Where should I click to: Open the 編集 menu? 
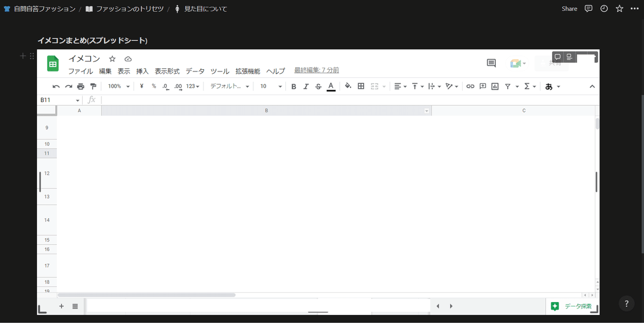point(105,71)
